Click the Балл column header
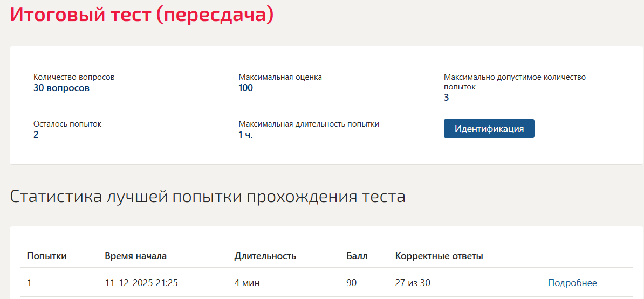Viewport: 644px width, 299px height. point(357,256)
